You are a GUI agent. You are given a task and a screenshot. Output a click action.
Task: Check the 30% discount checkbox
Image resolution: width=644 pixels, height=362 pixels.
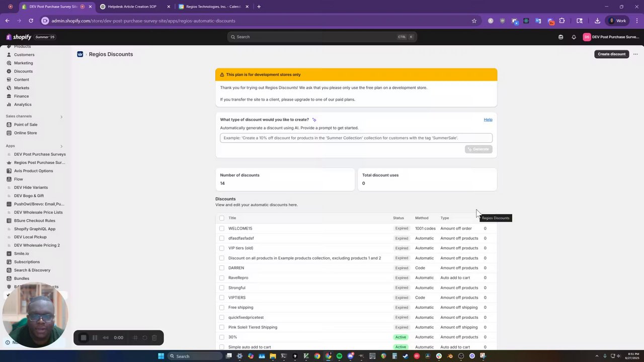point(222,337)
